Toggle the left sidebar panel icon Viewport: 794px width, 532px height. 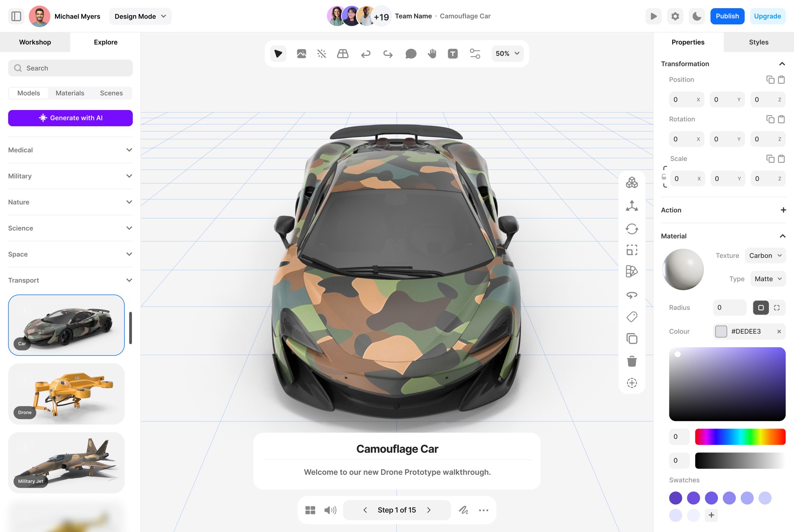pos(16,16)
